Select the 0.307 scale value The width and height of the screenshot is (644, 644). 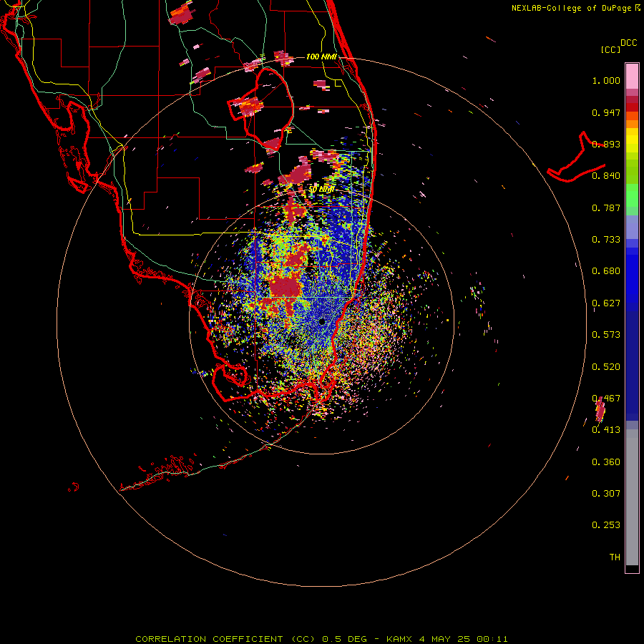point(606,494)
